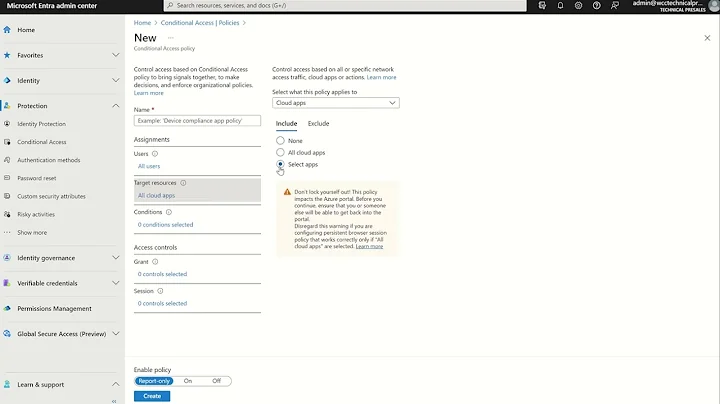Click Learn more in the warning box
Image resolution: width=720 pixels, height=404 pixels.
pos(369,247)
